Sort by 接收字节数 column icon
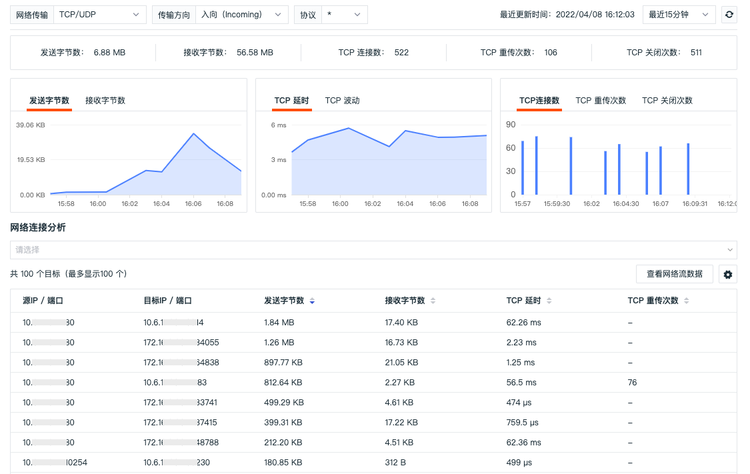 [x=433, y=301]
